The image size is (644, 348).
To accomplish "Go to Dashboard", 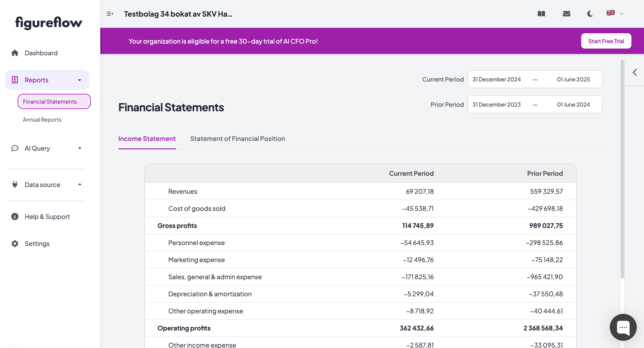I will [41, 53].
